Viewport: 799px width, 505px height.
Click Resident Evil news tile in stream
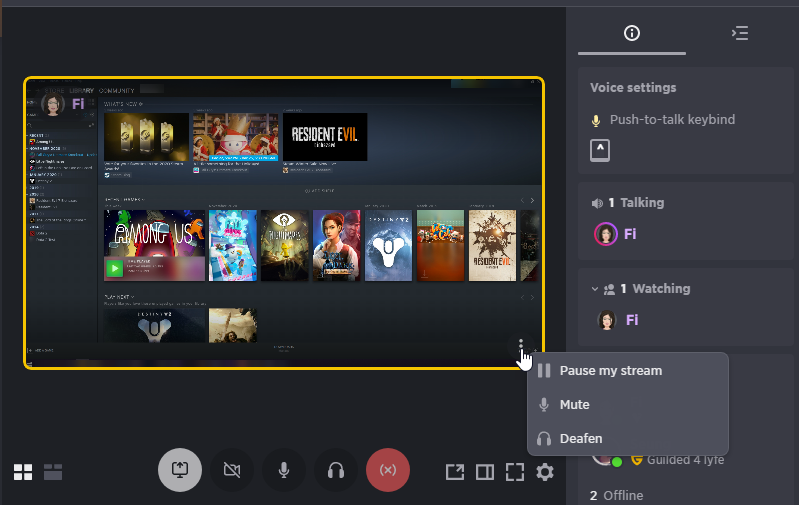[x=325, y=137]
